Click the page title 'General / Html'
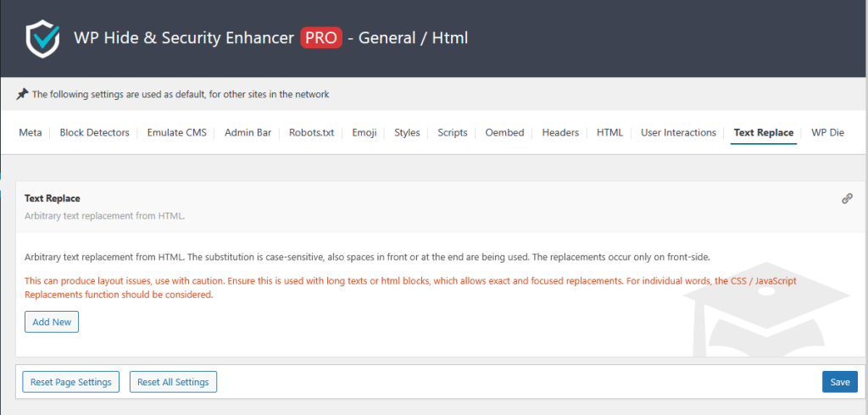Screen dimensions: 868x415 pos(414,37)
